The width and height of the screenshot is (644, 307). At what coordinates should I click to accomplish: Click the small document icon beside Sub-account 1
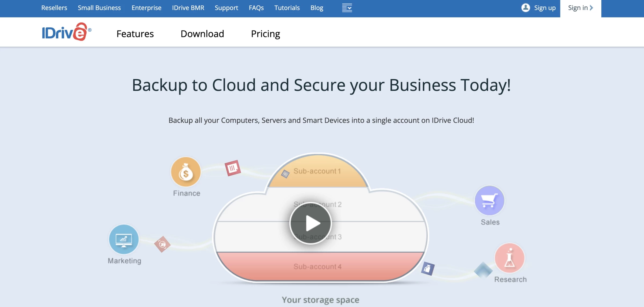click(285, 174)
